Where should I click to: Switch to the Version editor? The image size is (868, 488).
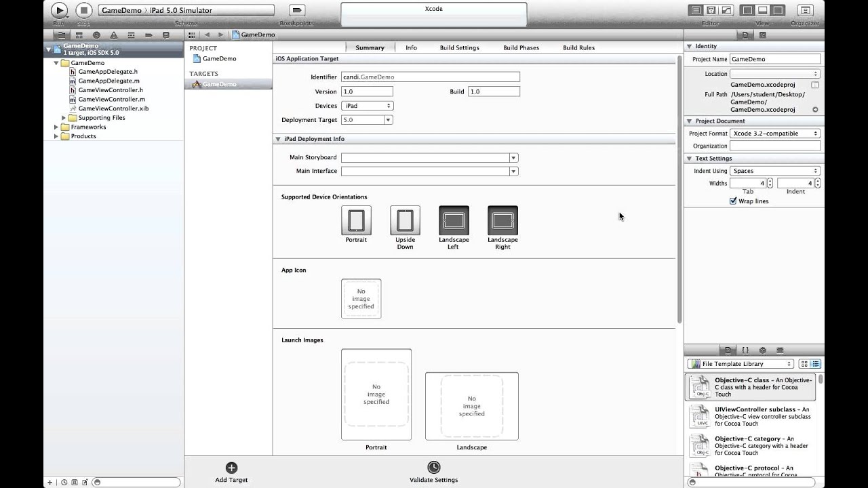pos(726,10)
